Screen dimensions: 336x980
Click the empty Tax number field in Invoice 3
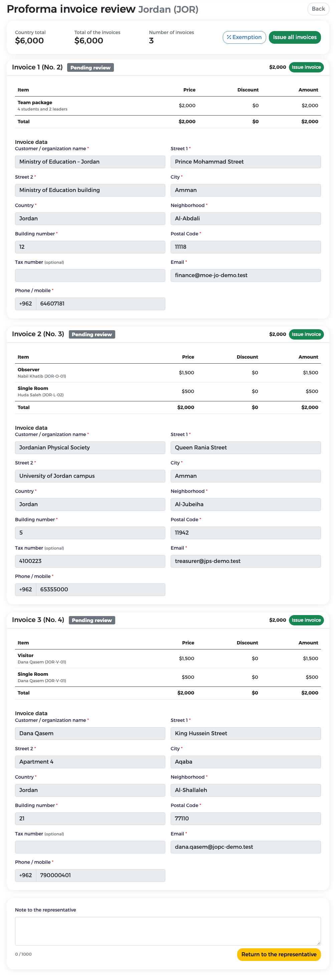click(x=90, y=847)
